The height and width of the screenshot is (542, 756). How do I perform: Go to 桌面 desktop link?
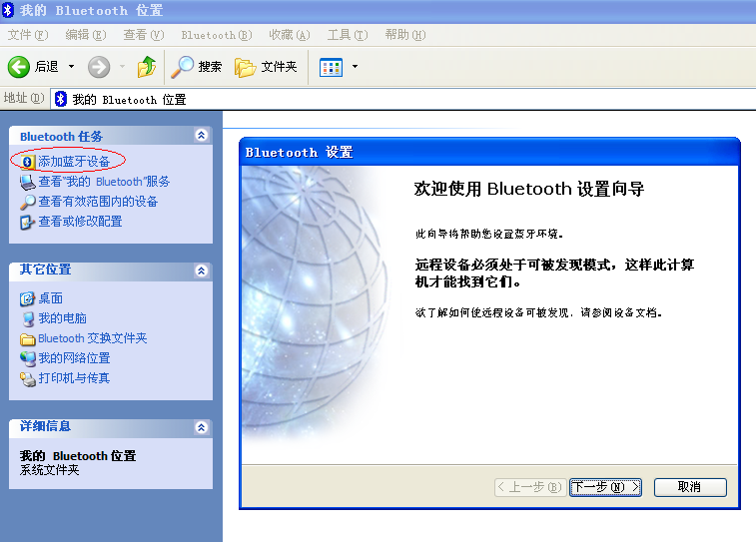point(51,298)
